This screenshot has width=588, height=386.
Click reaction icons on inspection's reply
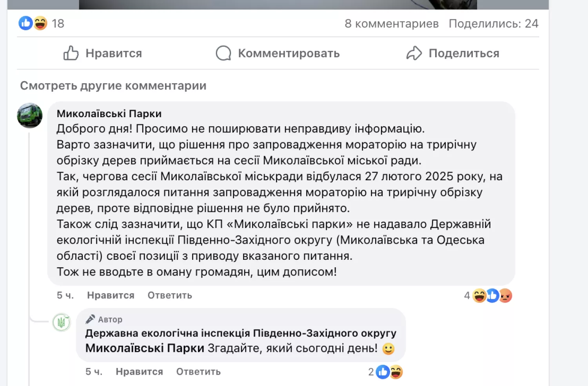coord(389,372)
